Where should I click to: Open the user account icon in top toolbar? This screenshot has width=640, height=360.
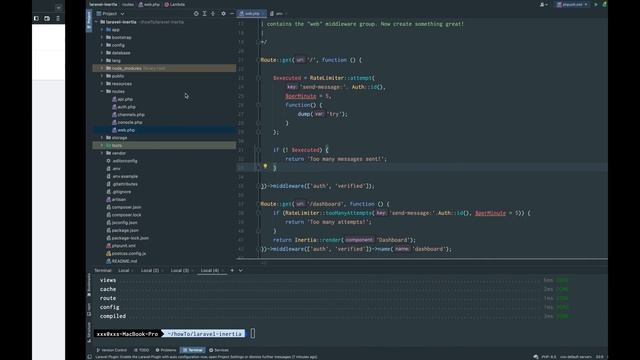tap(543, 4)
